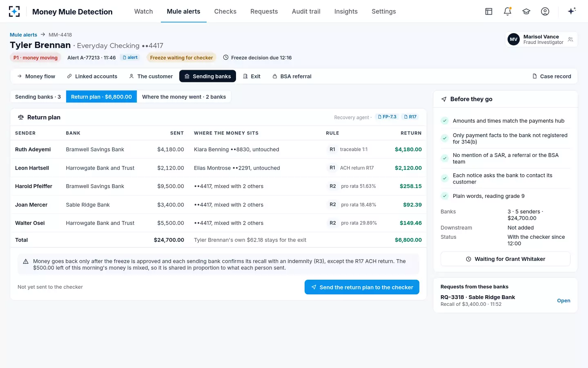Follow the Mule alerts breadcrumb link
The height and width of the screenshot is (368, 588).
click(23, 35)
